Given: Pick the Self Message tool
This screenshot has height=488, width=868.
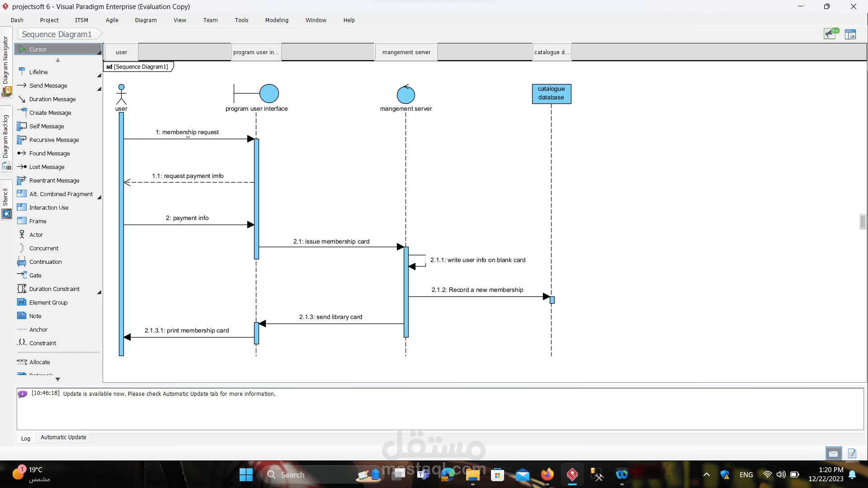Looking at the screenshot, I should pyautogui.click(x=46, y=126).
